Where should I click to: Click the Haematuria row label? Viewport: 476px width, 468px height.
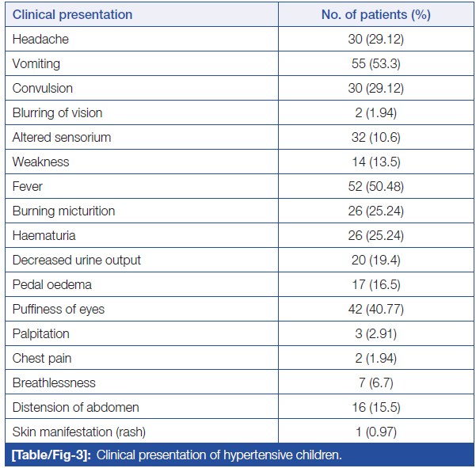point(44,235)
